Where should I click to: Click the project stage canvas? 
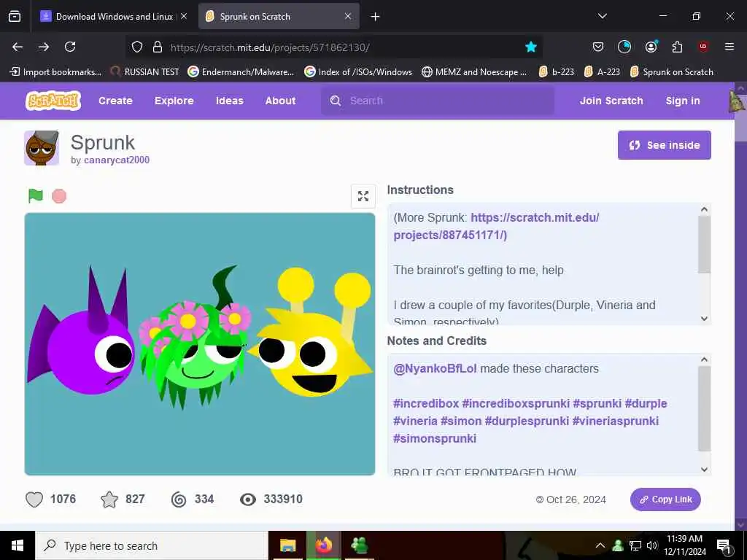click(200, 344)
